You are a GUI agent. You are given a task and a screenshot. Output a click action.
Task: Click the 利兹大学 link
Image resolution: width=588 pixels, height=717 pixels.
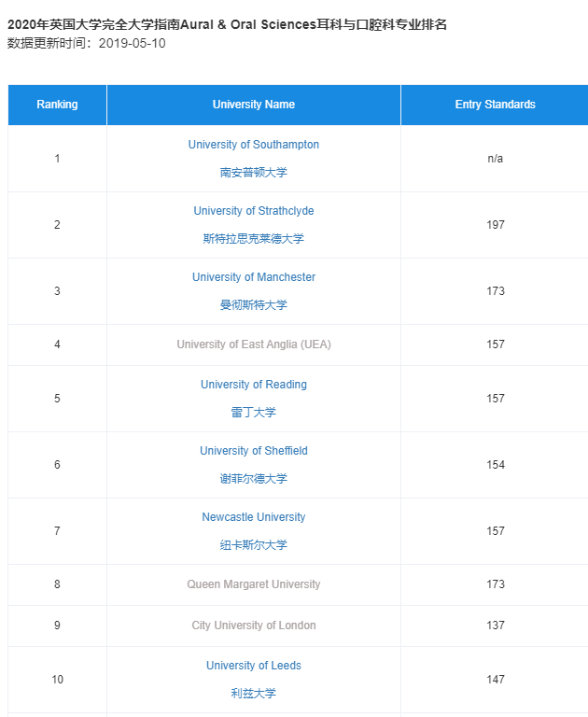click(253, 694)
